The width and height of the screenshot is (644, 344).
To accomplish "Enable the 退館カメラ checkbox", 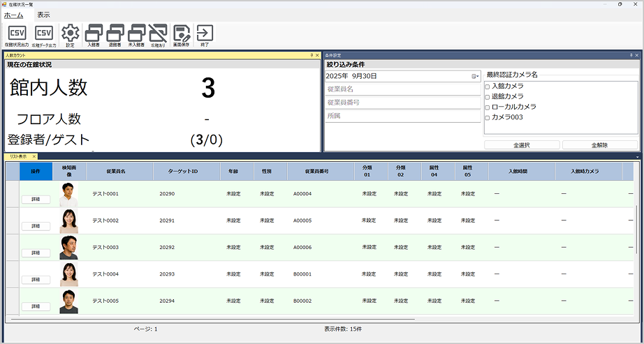I will [488, 96].
